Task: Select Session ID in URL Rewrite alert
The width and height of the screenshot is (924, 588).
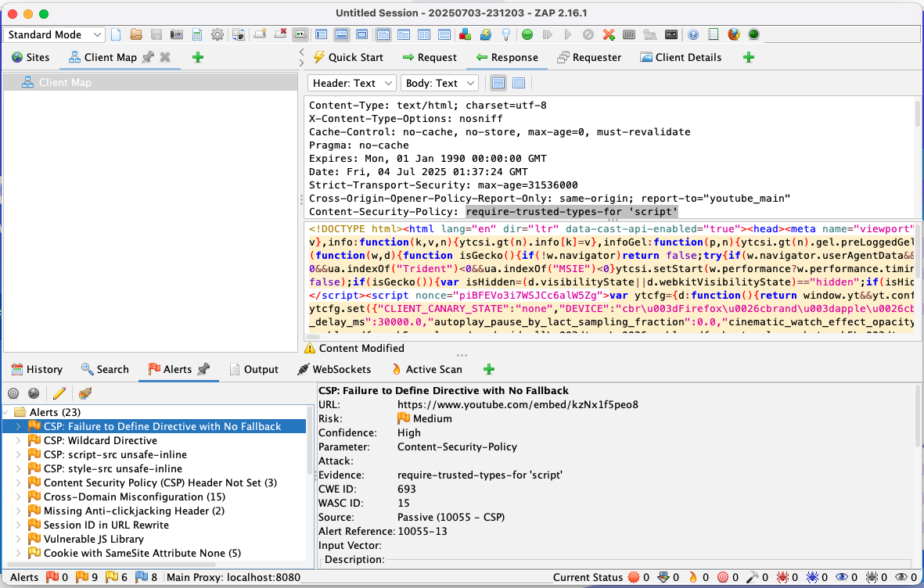Action: [106, 525]
